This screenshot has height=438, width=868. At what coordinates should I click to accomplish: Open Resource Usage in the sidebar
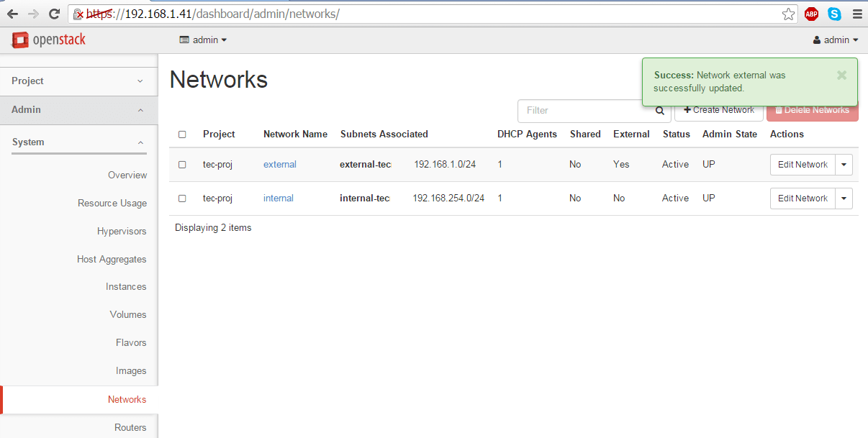tap(112, 204)
